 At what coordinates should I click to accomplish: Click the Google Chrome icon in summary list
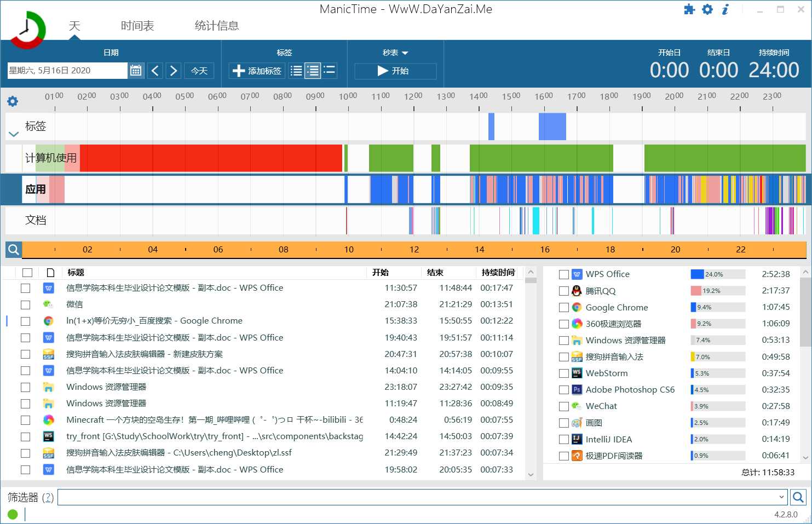coord(577,307)
